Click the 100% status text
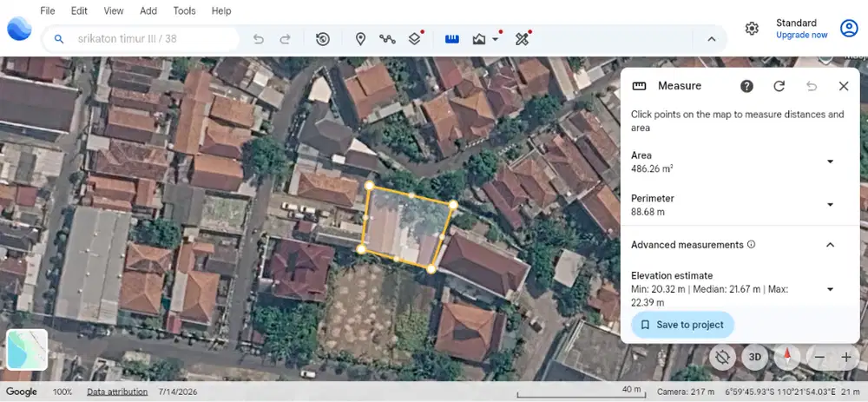 [62, 392]
